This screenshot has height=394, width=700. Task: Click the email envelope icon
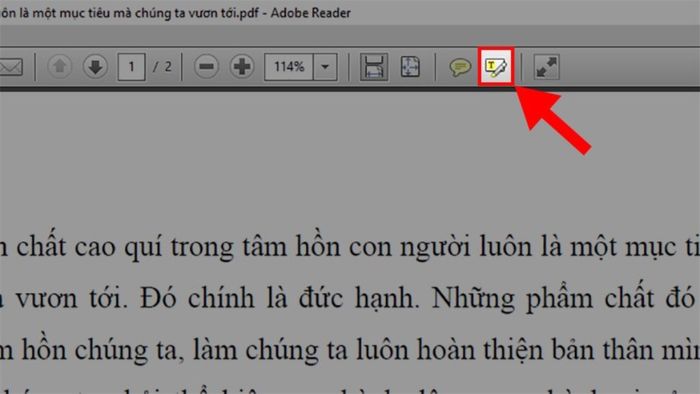(x=11, y=67)
